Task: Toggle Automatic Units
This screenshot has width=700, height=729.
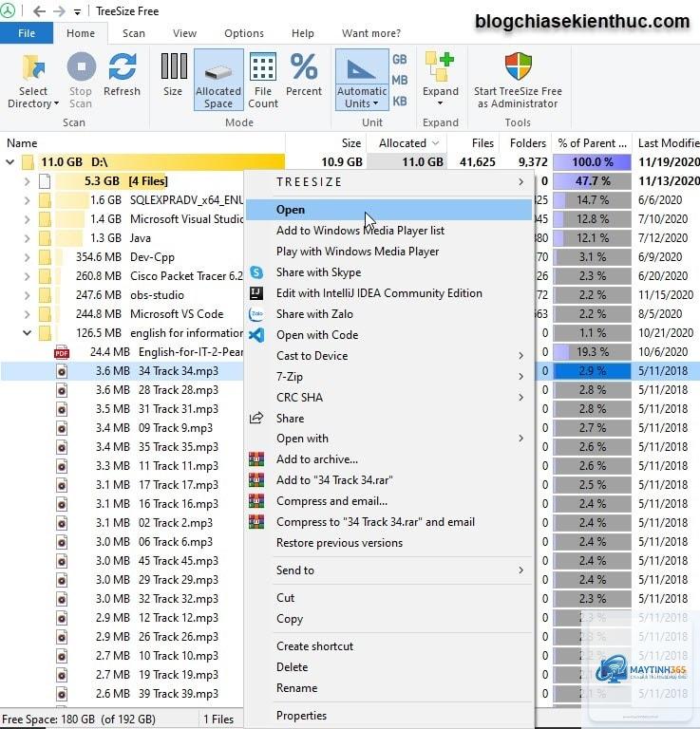Action: [361, 80]
